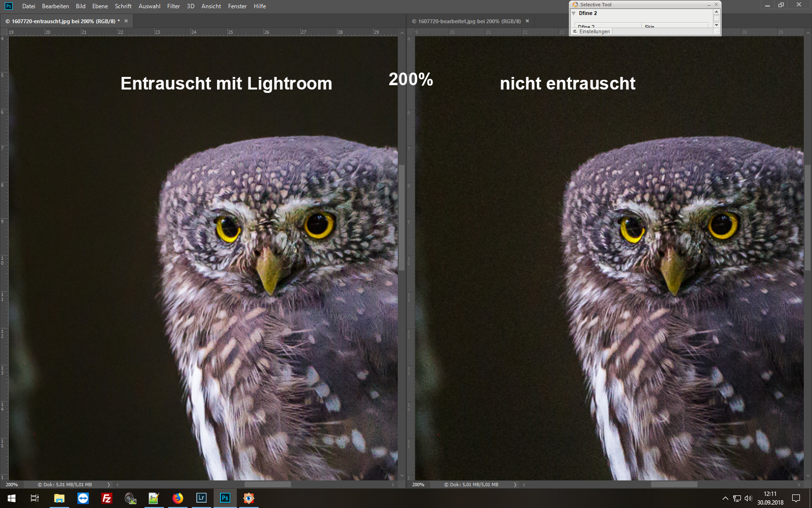Open TeamViewer from the taskbar

pyautogui.click(x=83, y=498)
